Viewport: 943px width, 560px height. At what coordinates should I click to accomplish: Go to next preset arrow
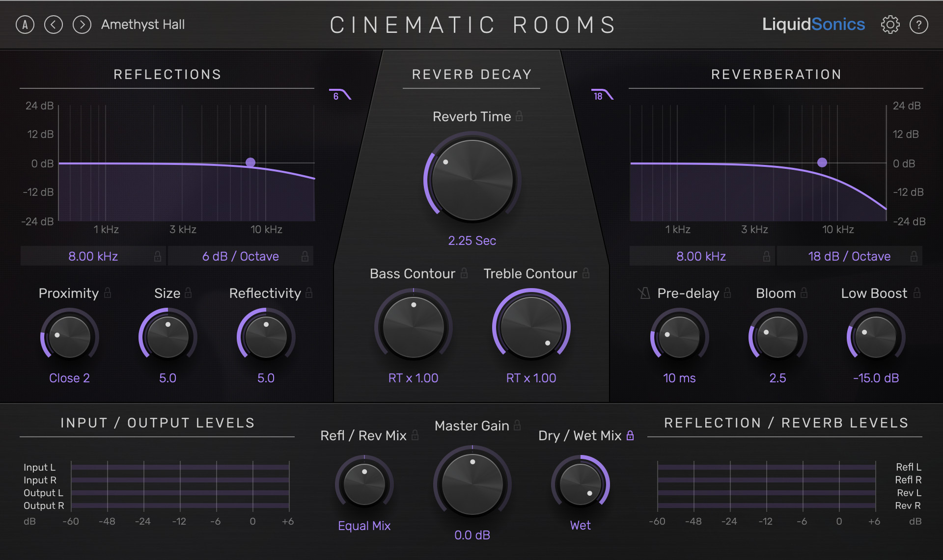click(x=82, y=25)
